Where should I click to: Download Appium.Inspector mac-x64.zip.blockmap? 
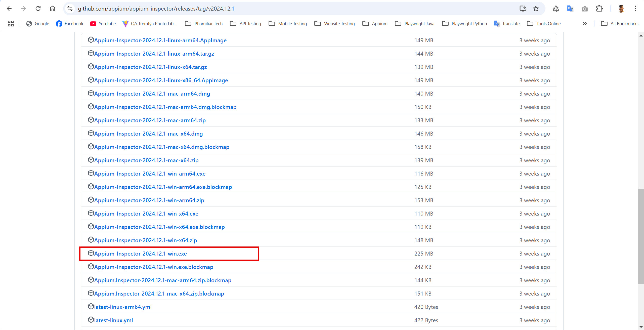click(159, 294)
